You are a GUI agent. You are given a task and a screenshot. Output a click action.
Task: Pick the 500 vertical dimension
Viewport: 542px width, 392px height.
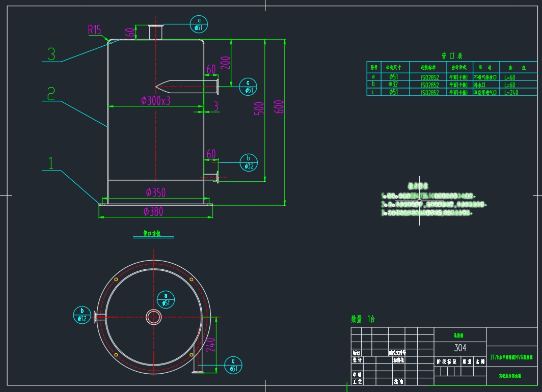(x=259, y=108)
